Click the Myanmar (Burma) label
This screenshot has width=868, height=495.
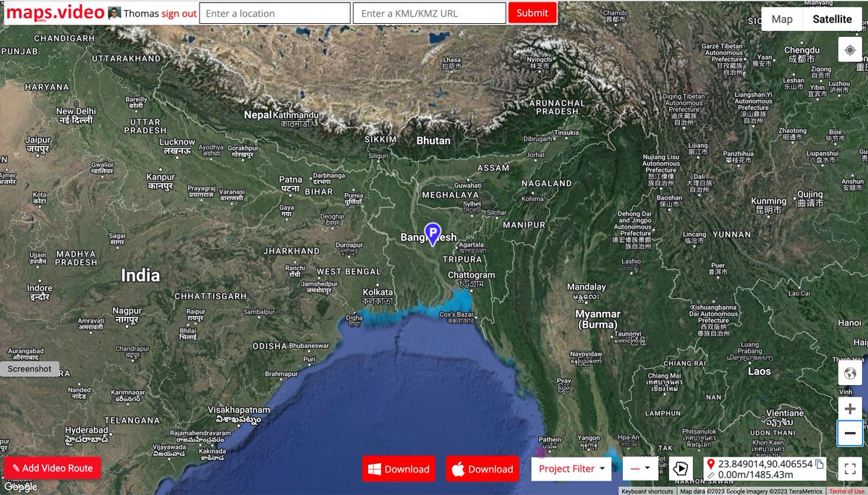coord(597,319)
